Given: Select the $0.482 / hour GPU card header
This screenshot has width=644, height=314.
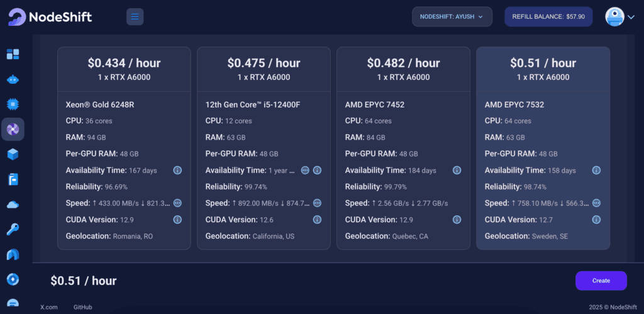Looking at the screenshot, I should pyautogui.click(x=403, y=69).
